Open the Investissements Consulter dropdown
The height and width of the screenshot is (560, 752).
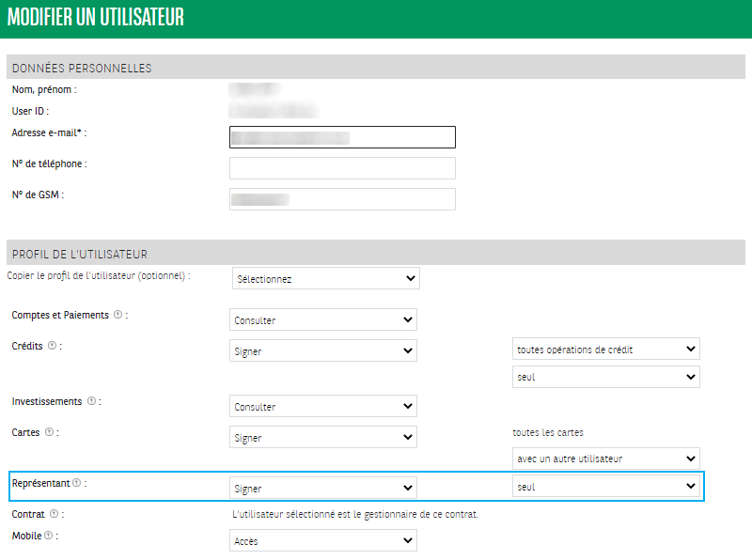pyautogui.click(x=322, y=407)
